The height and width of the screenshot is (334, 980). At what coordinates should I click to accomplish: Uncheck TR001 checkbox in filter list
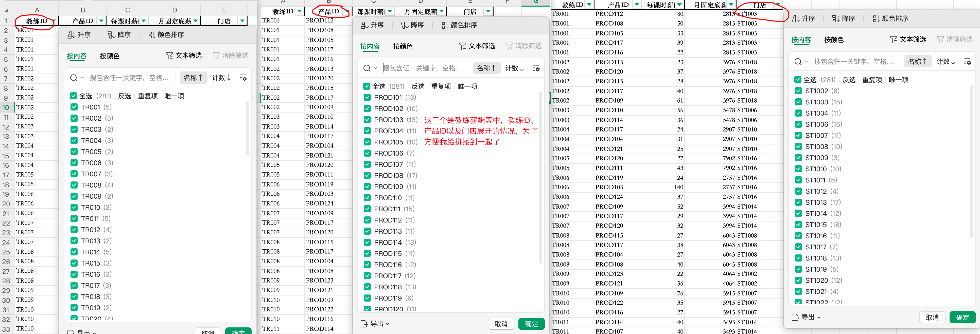74,107
